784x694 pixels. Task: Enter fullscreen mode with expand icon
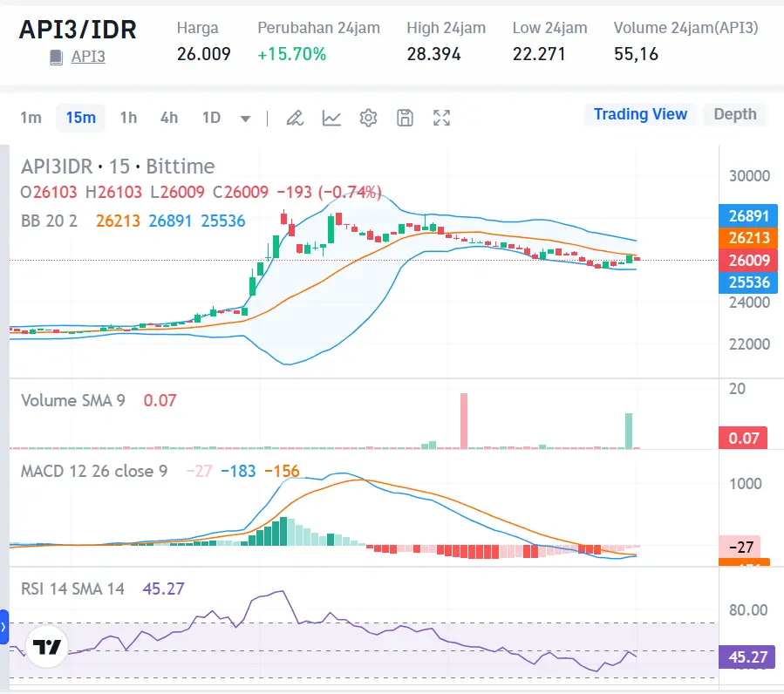point(441,117)
